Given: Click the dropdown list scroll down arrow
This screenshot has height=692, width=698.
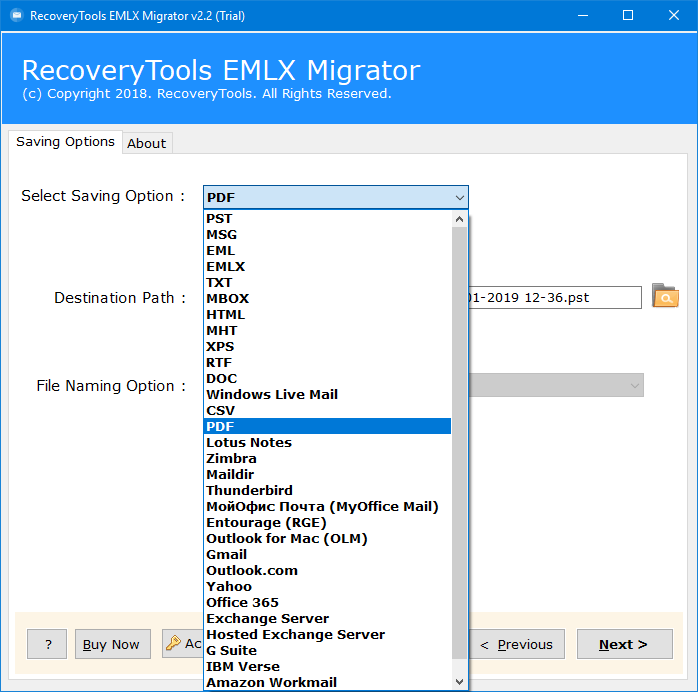Looking at the screenshot, I should click(459, 682).
